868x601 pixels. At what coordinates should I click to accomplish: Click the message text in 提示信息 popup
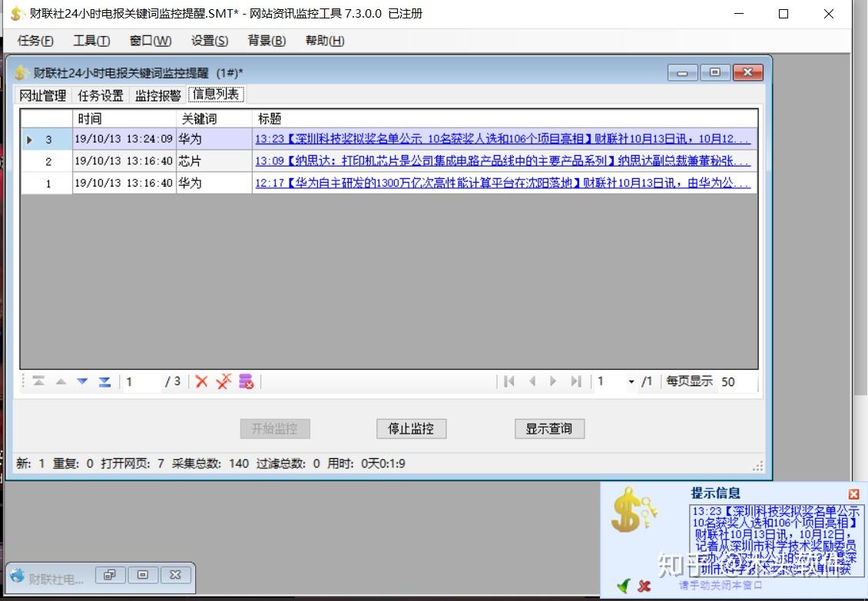(776, 540)
